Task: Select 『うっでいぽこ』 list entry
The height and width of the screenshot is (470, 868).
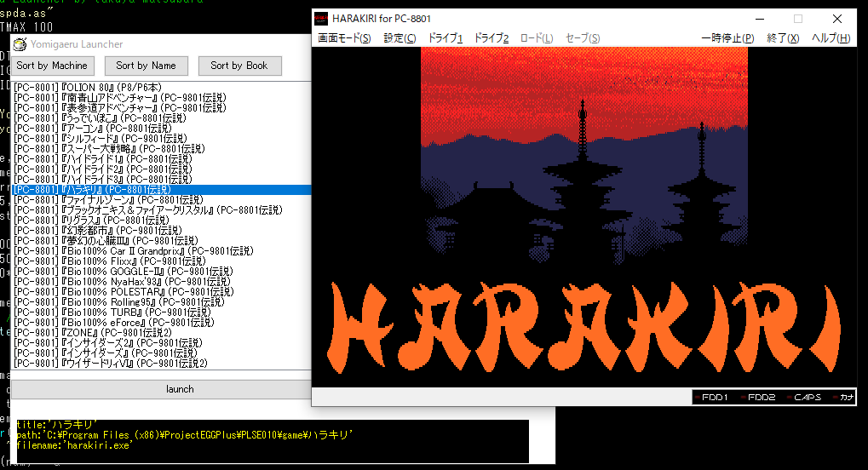Action: (x=161, y=117)
